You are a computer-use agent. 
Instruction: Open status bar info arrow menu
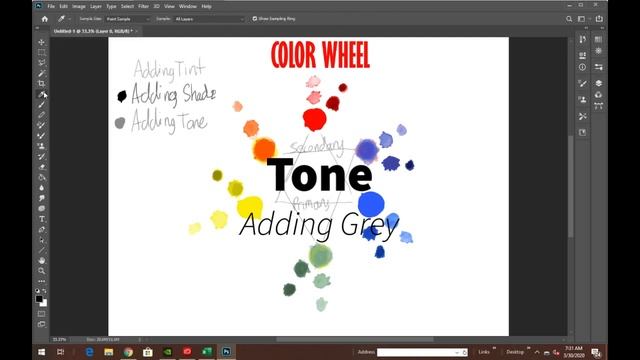tap(140, 339)
